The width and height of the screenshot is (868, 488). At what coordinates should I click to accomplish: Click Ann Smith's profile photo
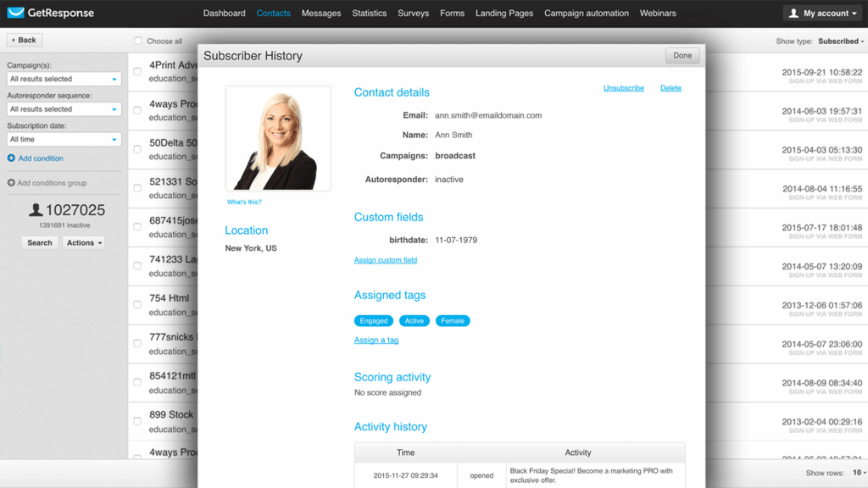coord(280,136)
